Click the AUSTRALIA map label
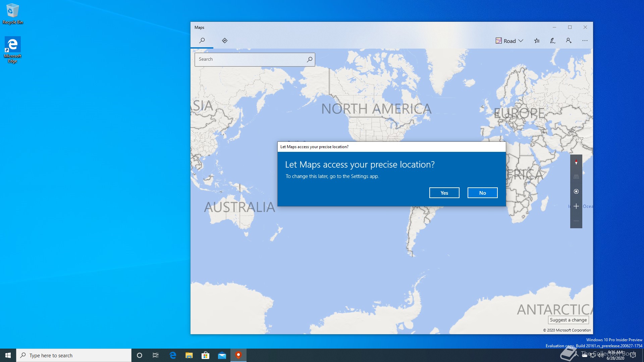This screenshot has width=644, height=362. (239, 207)
